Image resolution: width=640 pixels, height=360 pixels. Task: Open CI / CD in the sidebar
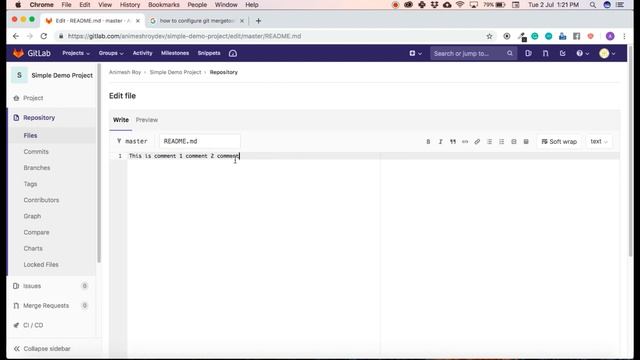(33, 325)
